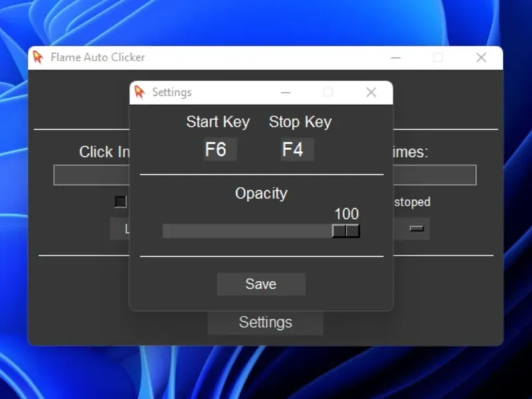Viewport: 532px width, 399px height.
Task: Open the dropdown under 'stoped' label
Action: [412, 228]
